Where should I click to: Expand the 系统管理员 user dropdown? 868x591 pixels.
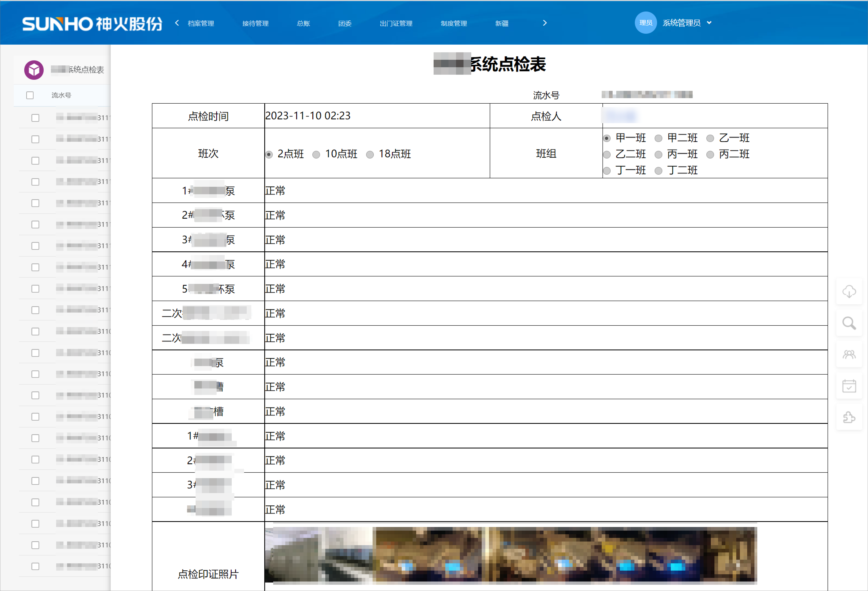(687, 23)
